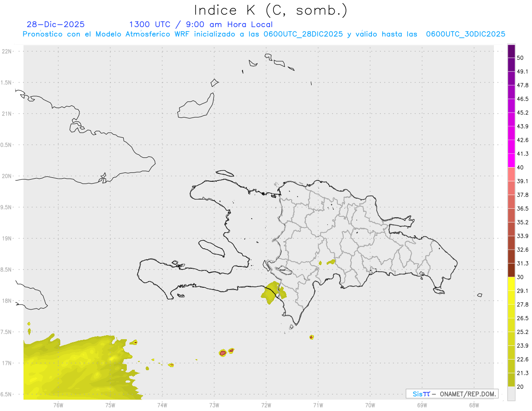This screenshot has height=411, width=532.
Task: Click the '19N' latitude label
Action: click(7, 239)
